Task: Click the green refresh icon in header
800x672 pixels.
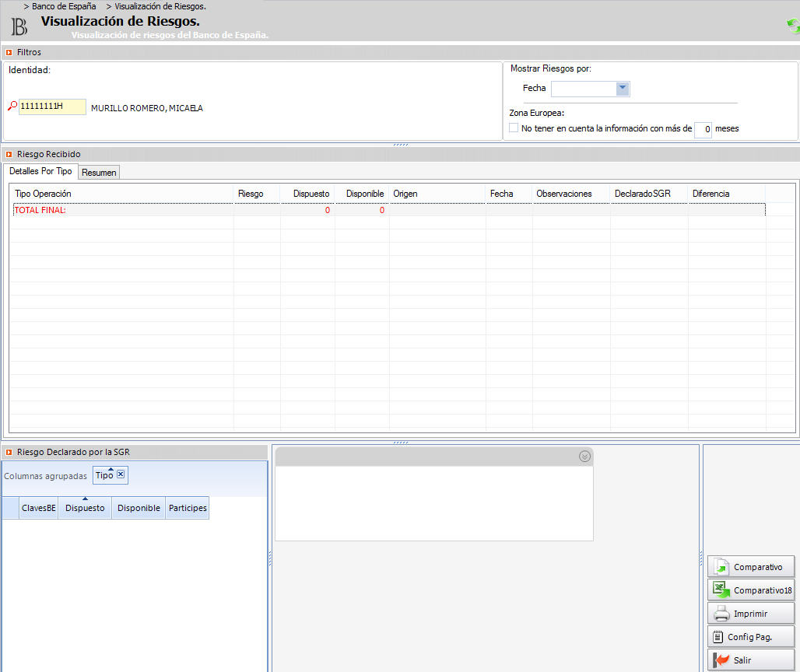Action: tap(793, 26)
